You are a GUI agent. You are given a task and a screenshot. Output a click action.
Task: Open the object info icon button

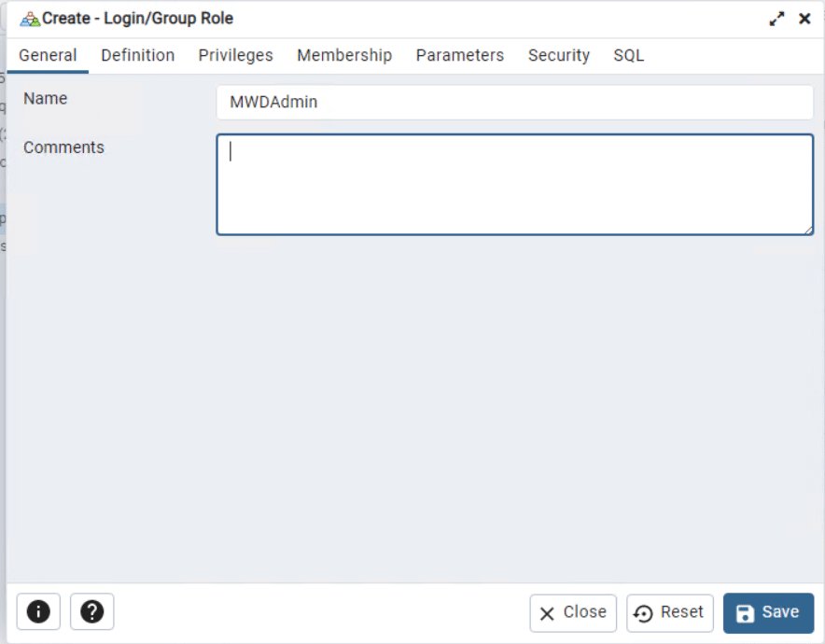click(38, 612)
